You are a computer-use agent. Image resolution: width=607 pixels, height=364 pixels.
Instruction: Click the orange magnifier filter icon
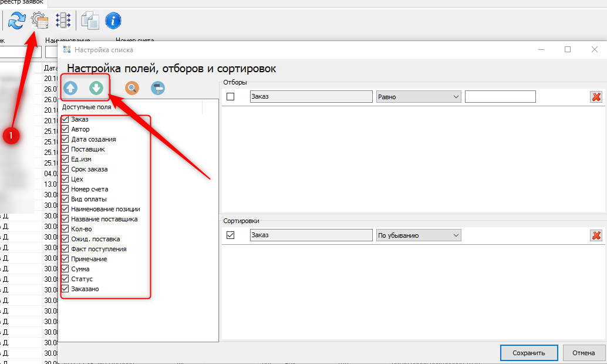click(x=133, y=88)
